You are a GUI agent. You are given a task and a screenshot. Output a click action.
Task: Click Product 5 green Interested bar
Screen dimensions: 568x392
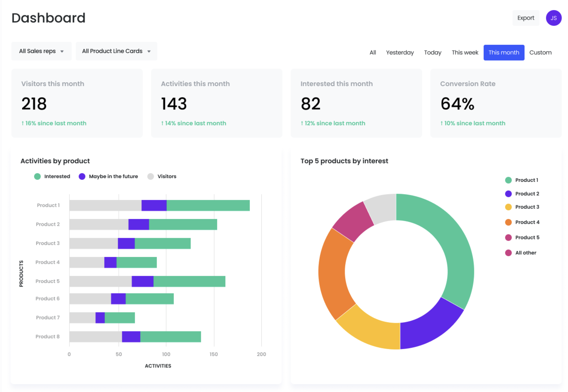tap(189, 281)
